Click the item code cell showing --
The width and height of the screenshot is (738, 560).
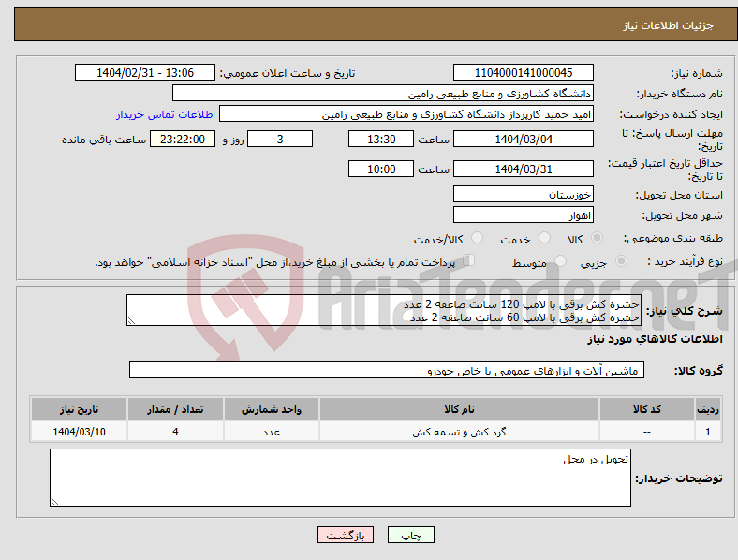coord(647,431)
